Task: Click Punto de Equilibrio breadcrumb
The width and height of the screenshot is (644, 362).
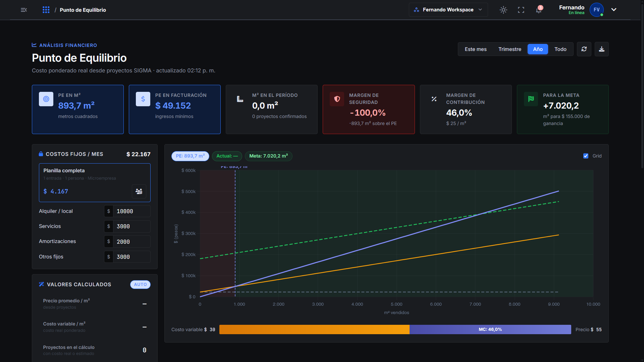Action: (x=83, y=10)
